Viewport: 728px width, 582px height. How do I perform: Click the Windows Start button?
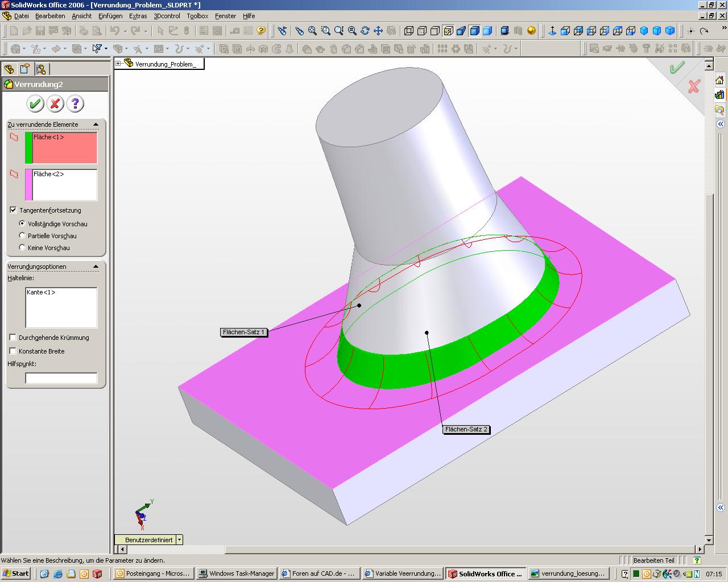pos(15,573)
